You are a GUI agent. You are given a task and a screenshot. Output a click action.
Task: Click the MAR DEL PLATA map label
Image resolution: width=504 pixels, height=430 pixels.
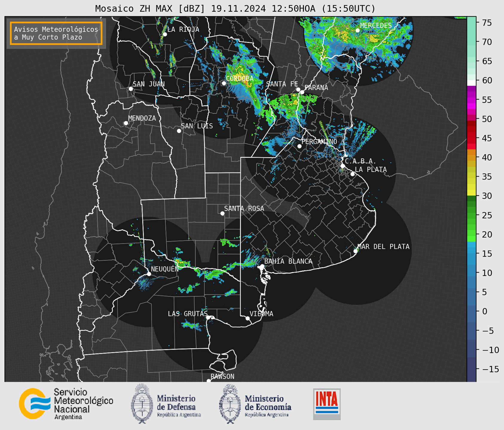tap(384, 247)
